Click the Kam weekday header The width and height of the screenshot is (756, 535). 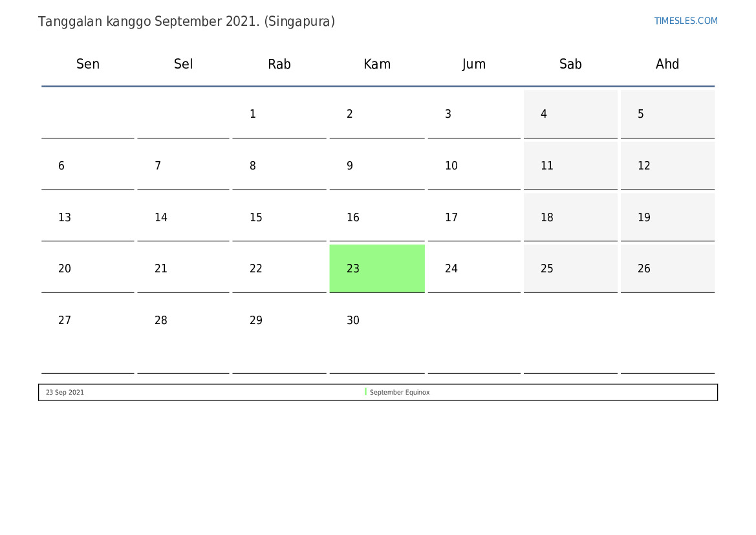377,64
